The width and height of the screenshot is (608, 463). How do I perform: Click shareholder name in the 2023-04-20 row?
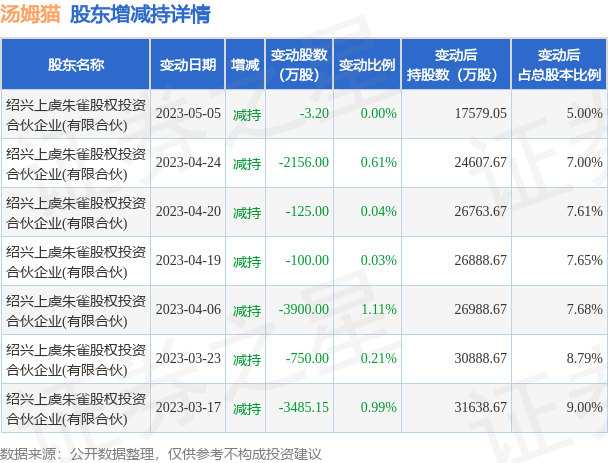click(x=76, y=213)
